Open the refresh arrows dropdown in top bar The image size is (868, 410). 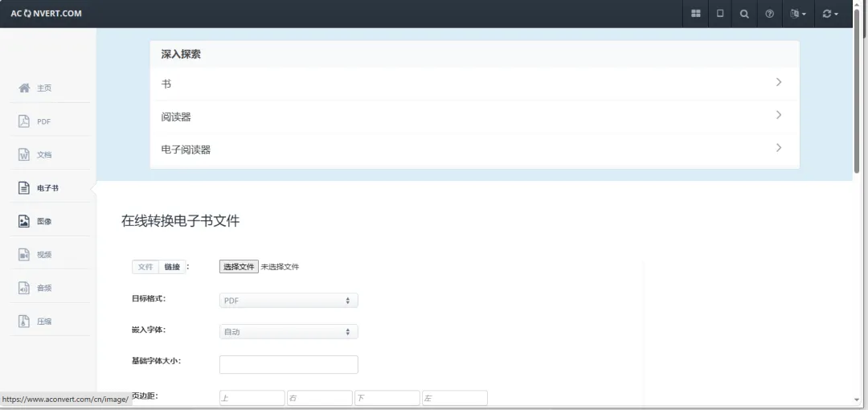pos(830,14)
